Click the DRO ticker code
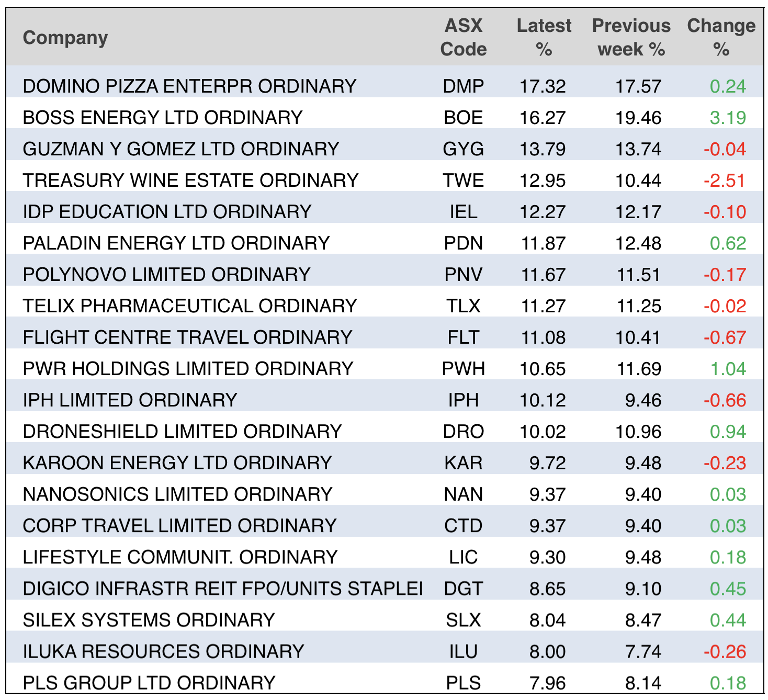768x700 pixels. tap(464, 432)
